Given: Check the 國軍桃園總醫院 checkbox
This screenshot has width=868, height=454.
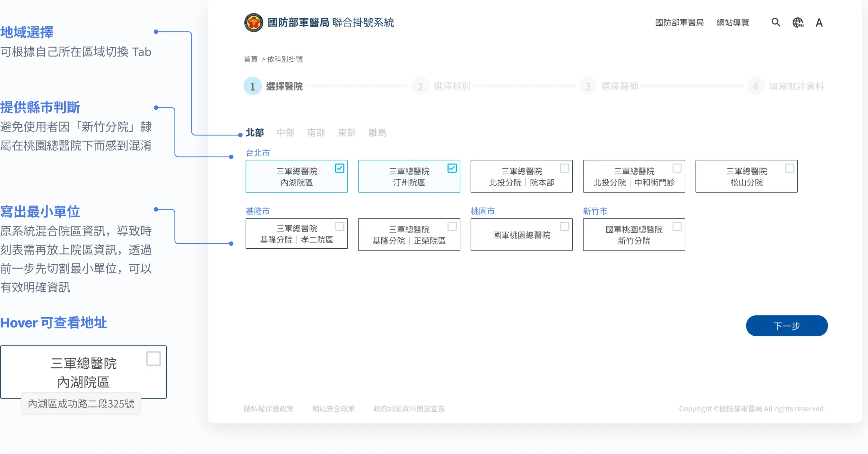Looking at the screenshot, I should (564, 226).
